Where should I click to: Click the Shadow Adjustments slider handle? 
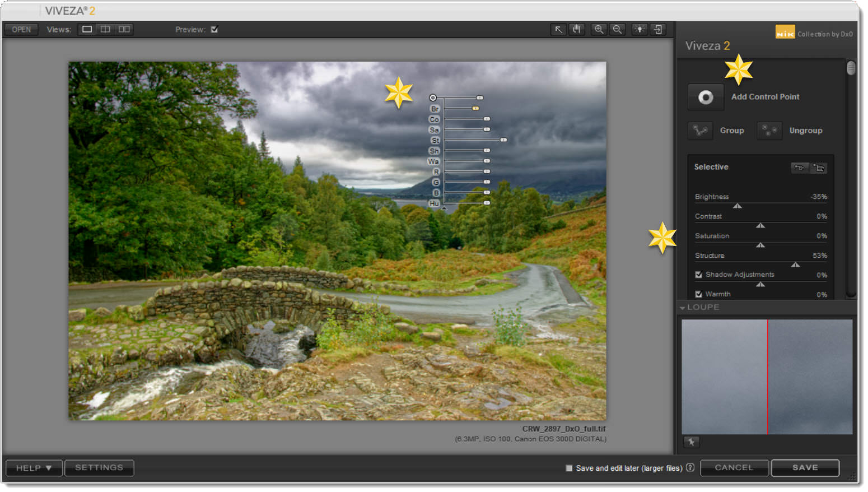coord(760,284)
